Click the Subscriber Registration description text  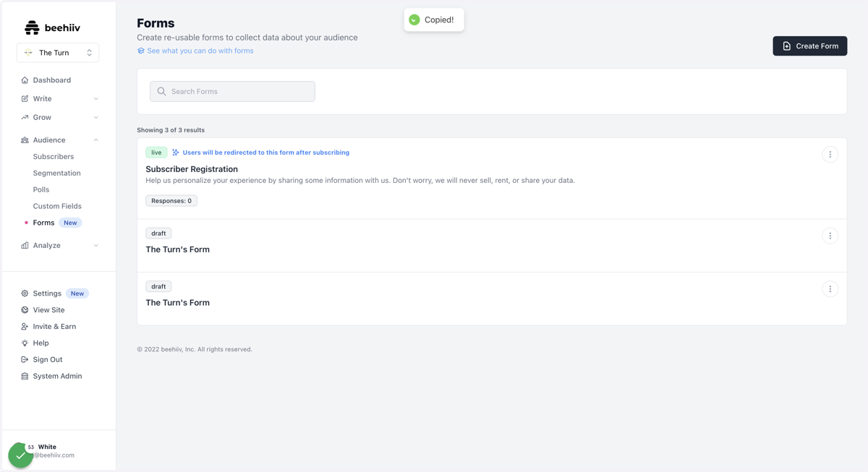[360, 181]
